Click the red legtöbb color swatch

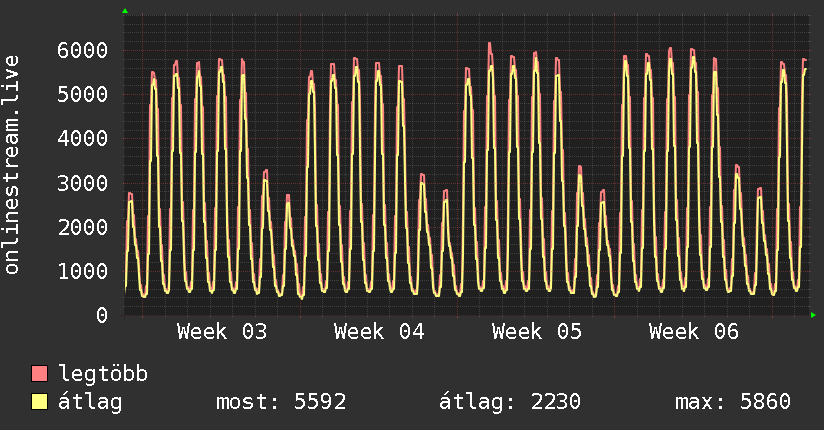click(x=40, y=374)
